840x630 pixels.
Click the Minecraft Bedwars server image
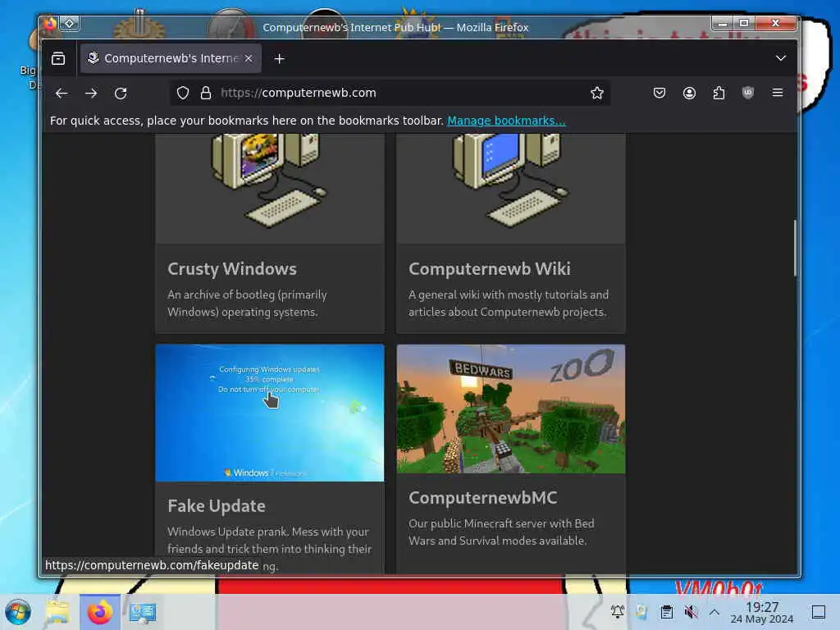(x=510, y=409)
